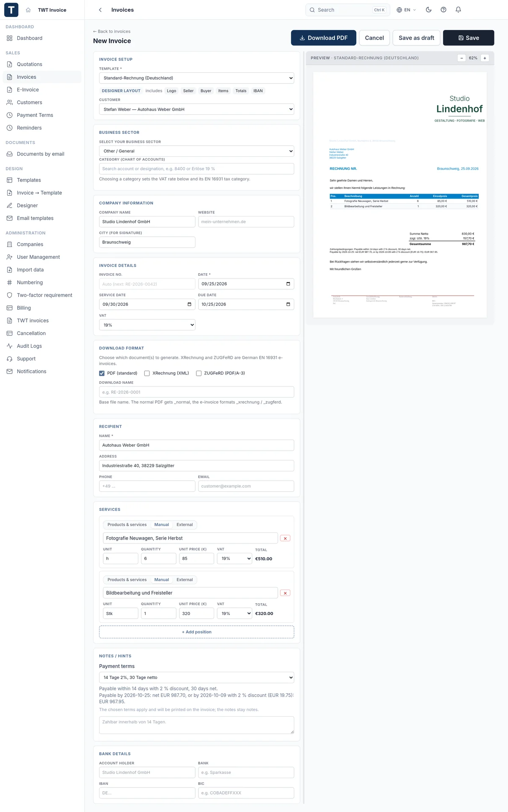Screen dimensions: 508x812
Task: Open Invoices in the sidebar
Action: click(x=42, y=77)
